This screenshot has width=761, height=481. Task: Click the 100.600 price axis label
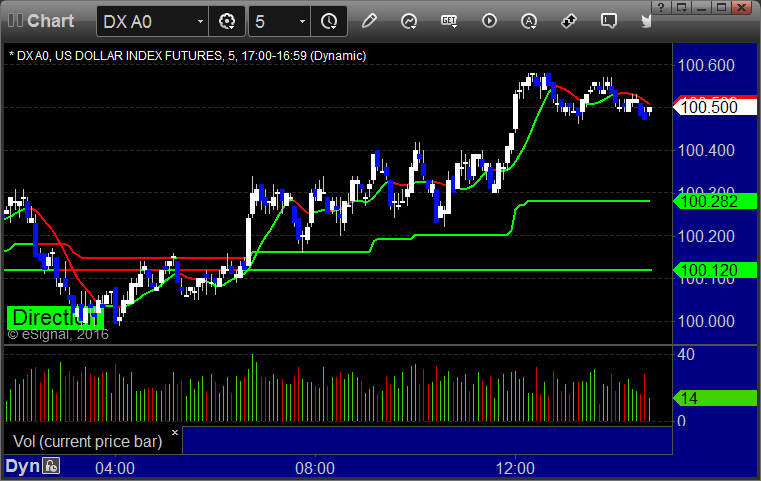pyautogui.click(x=706, y=66)
